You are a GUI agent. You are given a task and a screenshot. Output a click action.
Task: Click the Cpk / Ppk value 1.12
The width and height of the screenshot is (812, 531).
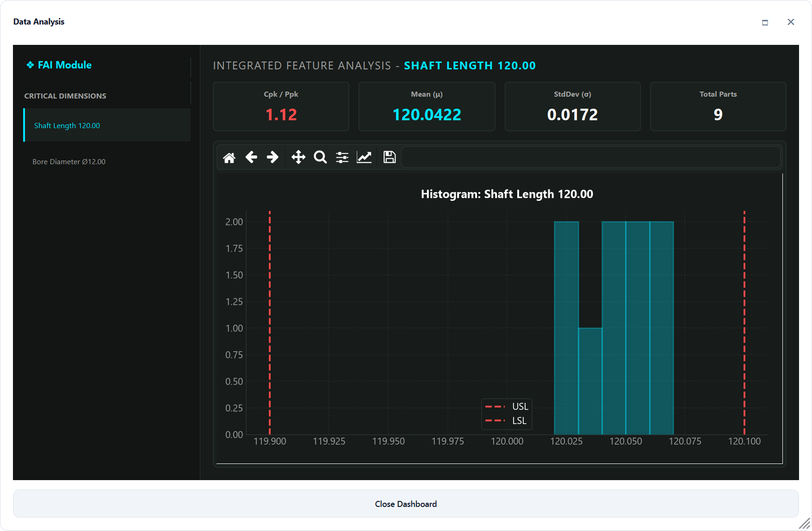point(281,115)
